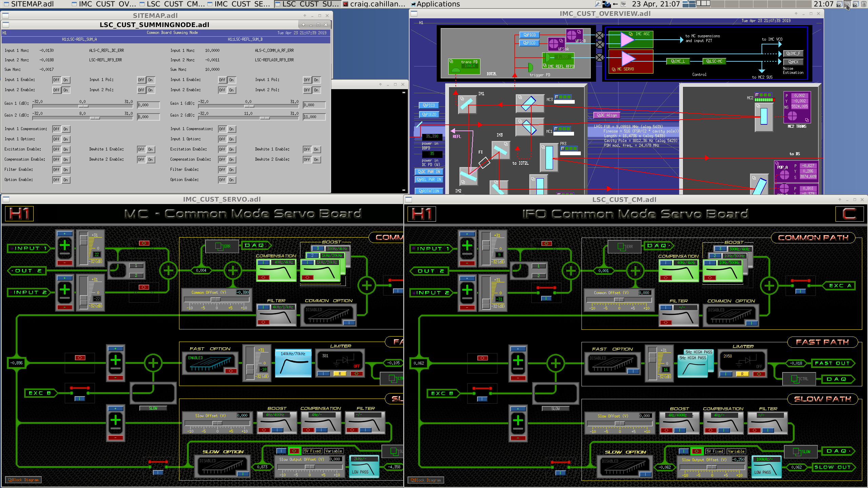Click INPUT 1 plus polarity button in IMC servo
This screenshot has width=868, height=488.
64,234
